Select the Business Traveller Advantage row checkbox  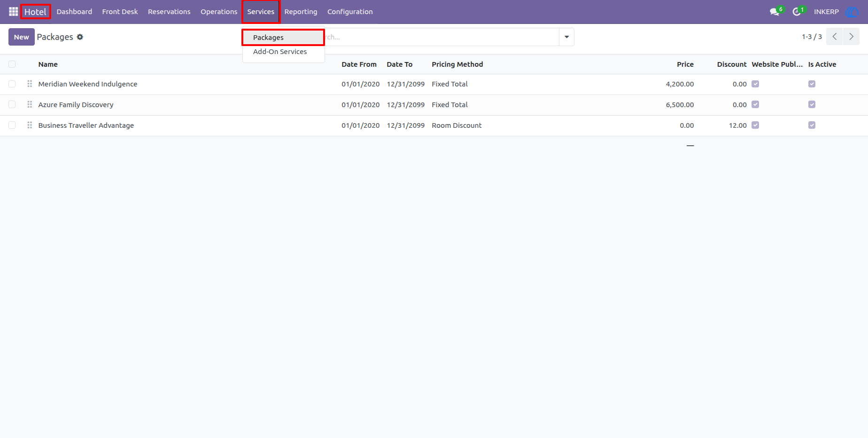pyautogui.click(x=12, y=125)
